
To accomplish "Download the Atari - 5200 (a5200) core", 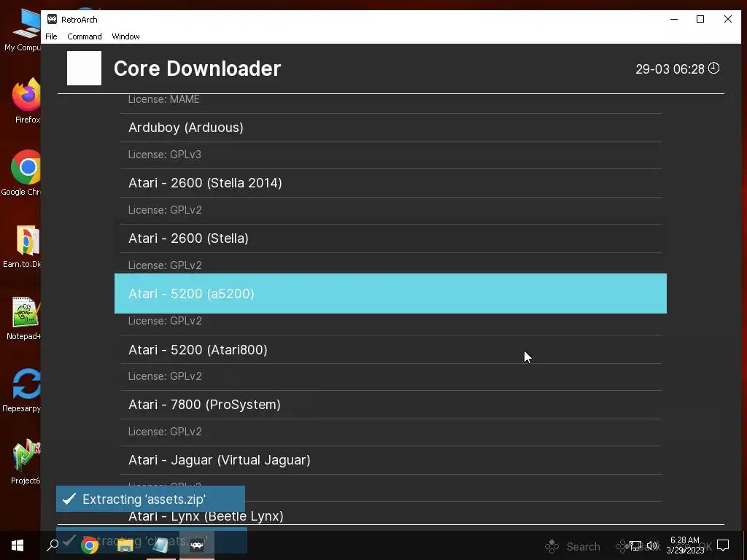I will coord(391,293).
